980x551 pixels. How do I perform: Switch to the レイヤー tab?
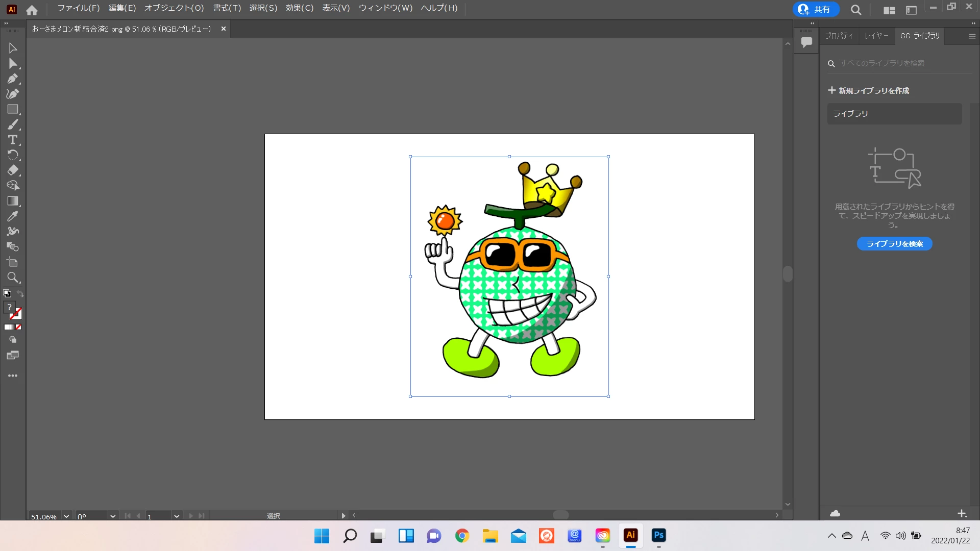[x=876, y=36]
